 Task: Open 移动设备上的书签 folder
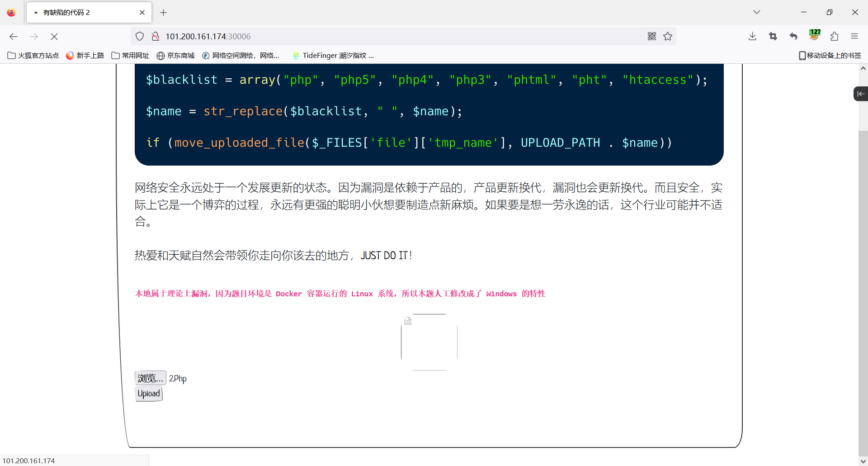coord(830,56)
